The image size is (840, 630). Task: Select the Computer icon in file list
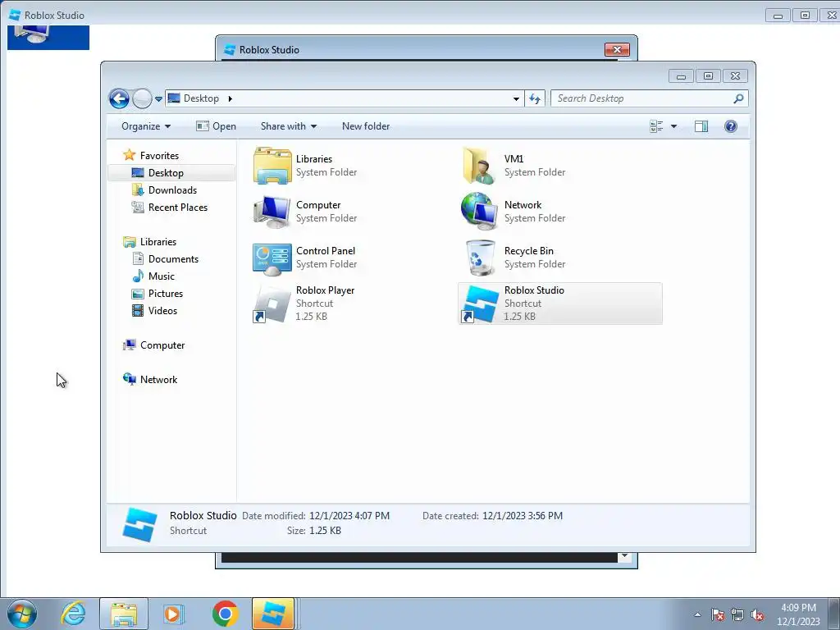coord(272,212)
